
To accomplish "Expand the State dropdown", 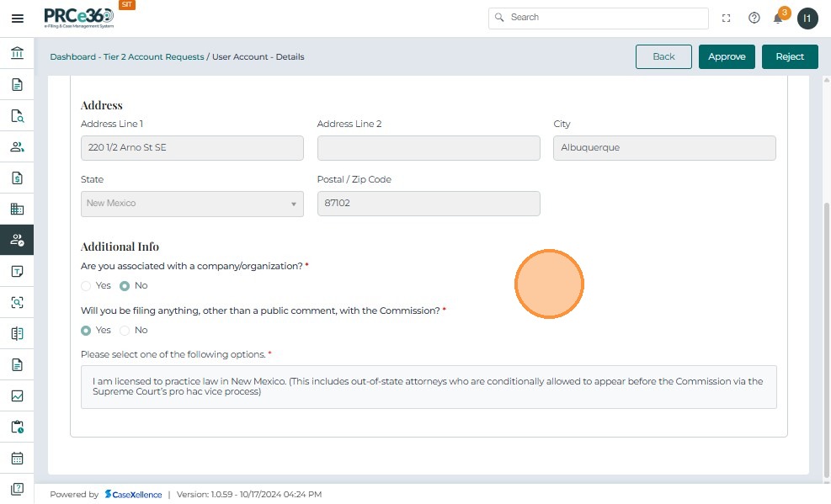I will point(192,204).
